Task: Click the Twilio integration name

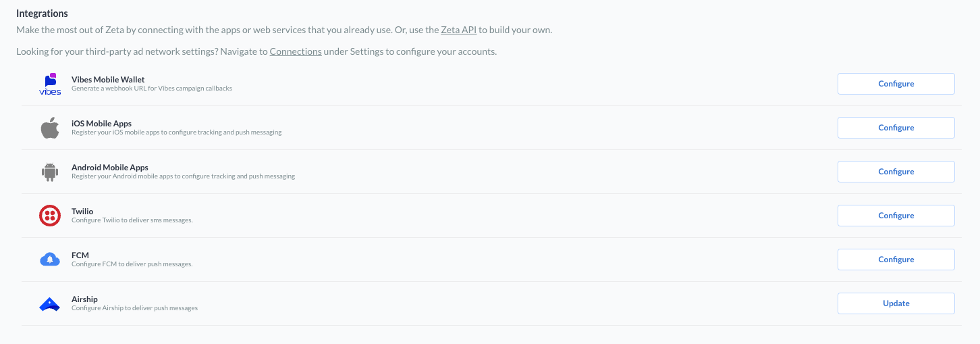Action: (82, 212)
